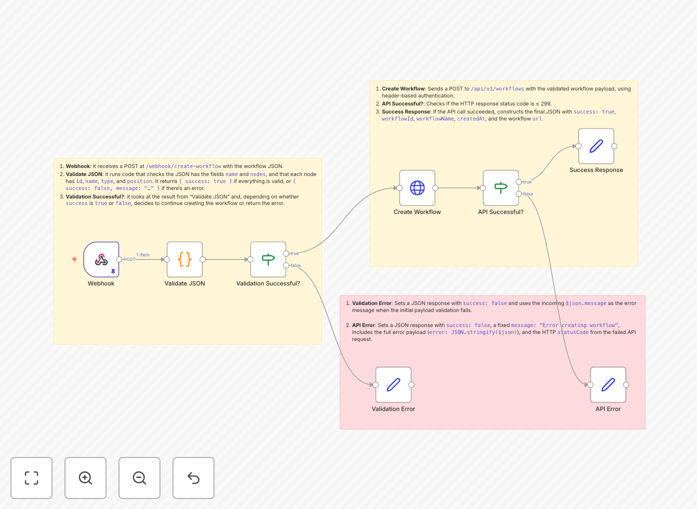Click the 'Success Response' node label
The height and width of the screenshot is (509, 697).
[x=596, y=170]
